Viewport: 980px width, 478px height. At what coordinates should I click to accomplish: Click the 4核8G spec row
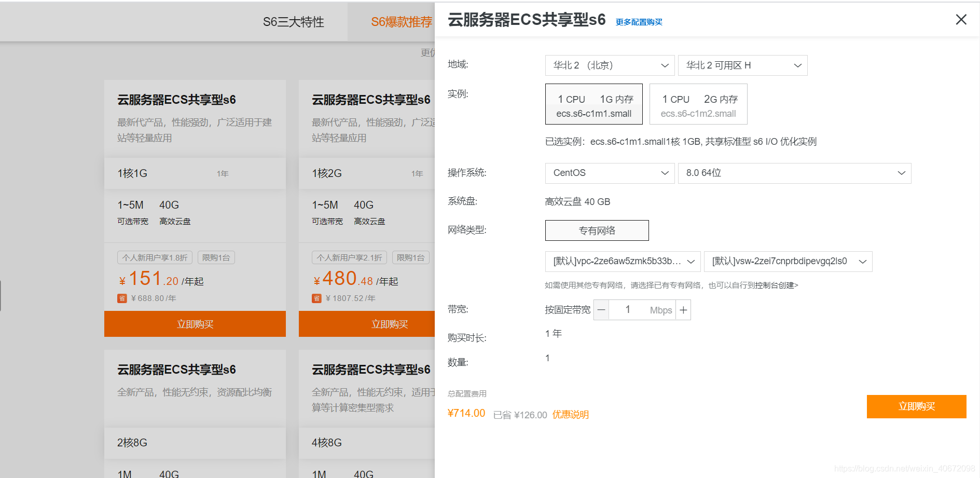[367, 443]
